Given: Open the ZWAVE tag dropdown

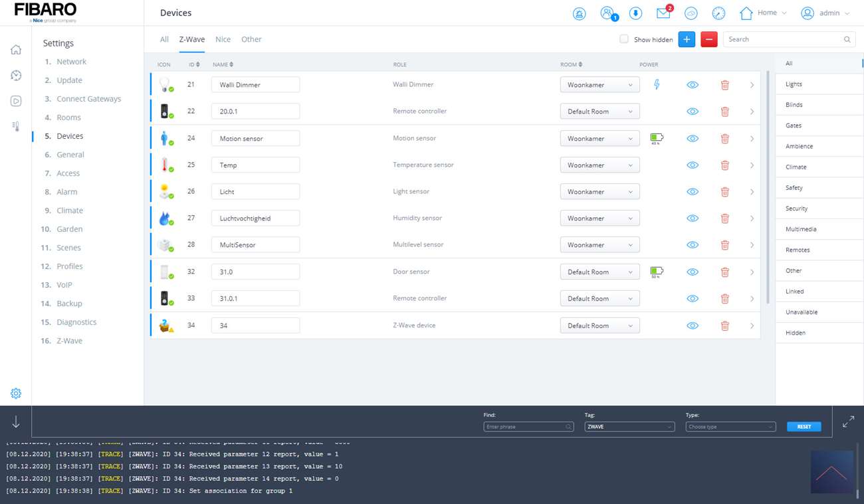Looking at the screenshot, I should 629,426.
